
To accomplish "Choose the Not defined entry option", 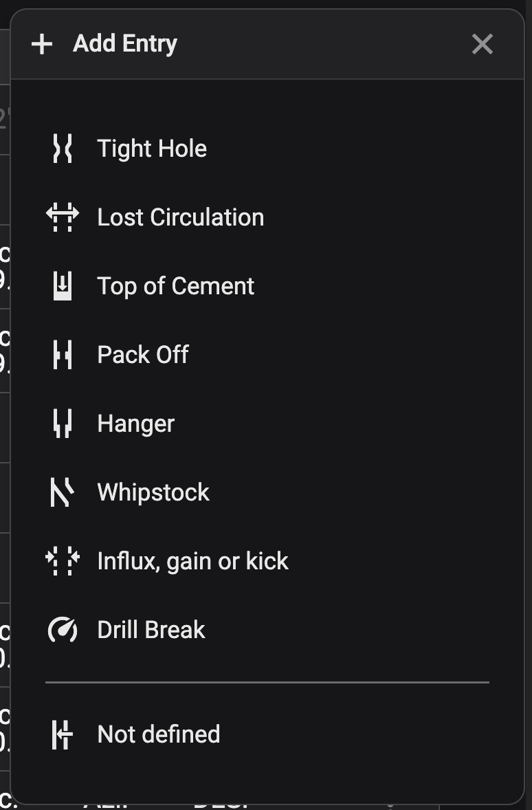I will coord(158,734).
